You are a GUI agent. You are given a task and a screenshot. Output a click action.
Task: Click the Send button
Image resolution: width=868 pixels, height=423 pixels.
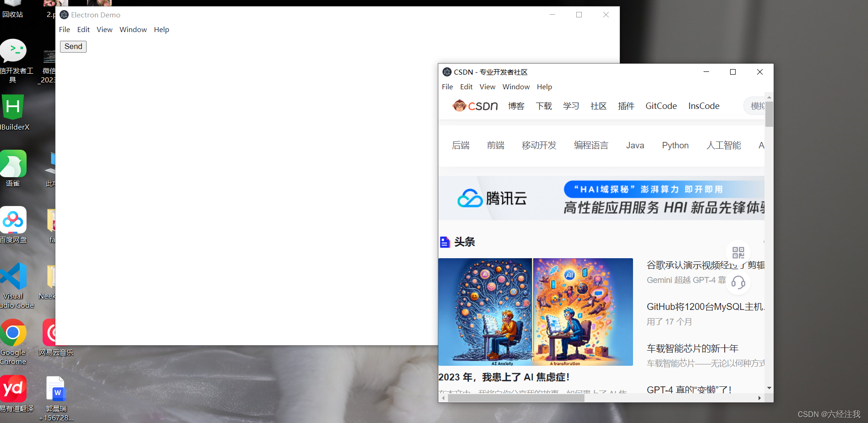pos(73,46)
